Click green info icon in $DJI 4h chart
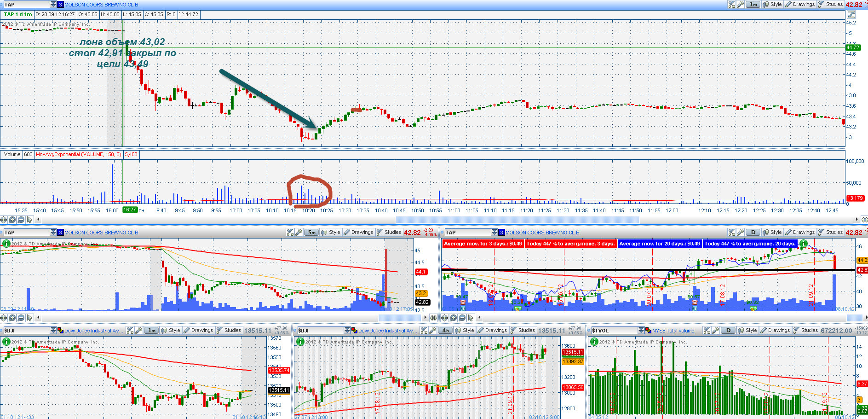 [x=300, y=342]
